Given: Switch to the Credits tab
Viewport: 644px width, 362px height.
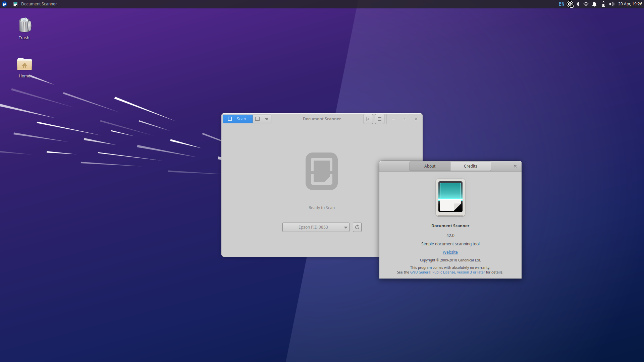Looking at the screenshot, I should [470, 166].
